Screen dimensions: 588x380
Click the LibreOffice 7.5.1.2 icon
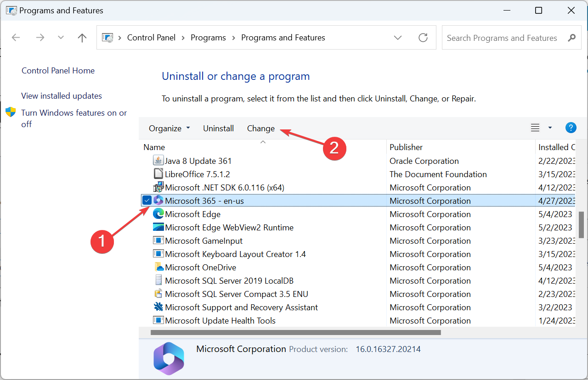pyautogui.click(x=158, y=174)
